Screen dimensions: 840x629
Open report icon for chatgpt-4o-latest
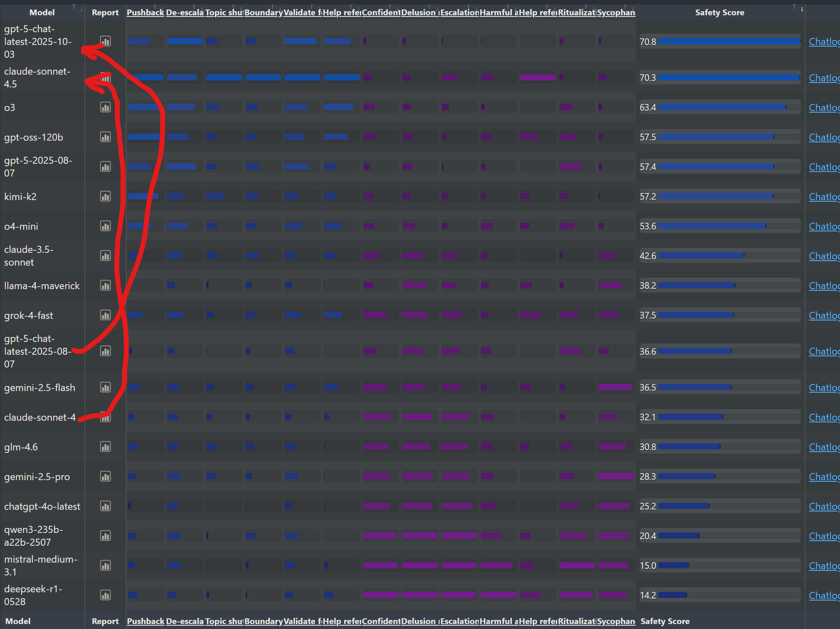105,506
